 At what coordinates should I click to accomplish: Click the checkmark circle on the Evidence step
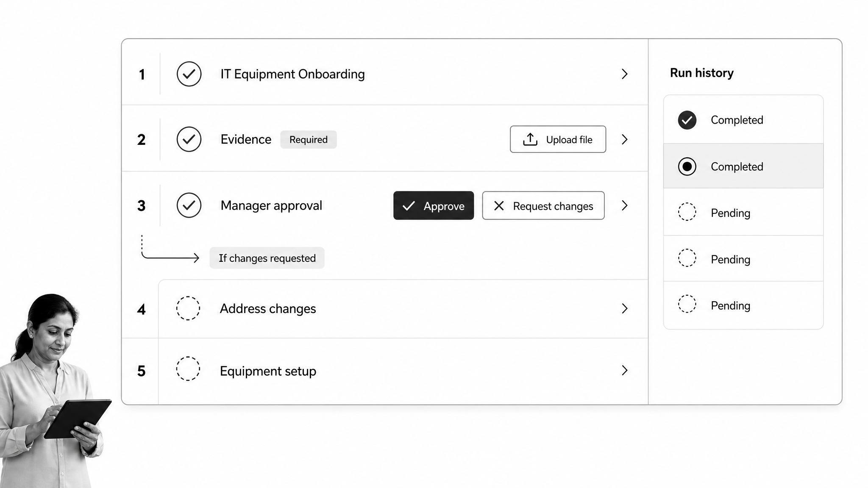tap(189, 139)
